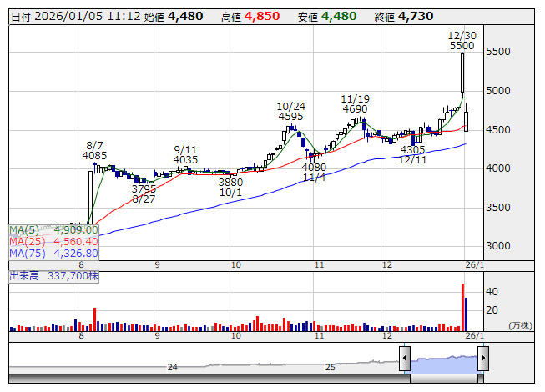Click the tall white 12/30 candlestick
The image size is (545, 392).
pos(462,73)
